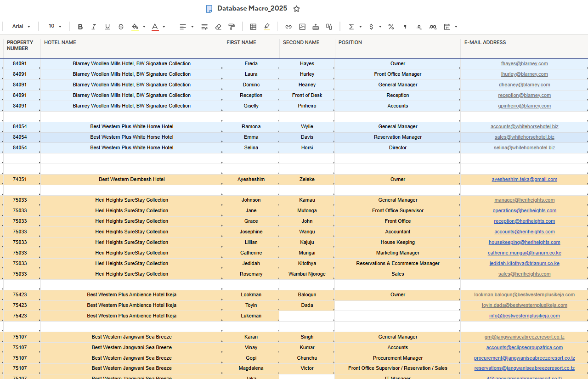588x379 pixels.
Task: Open the accounts@eclipsegroupafrica.com link
Action: (524, 348)
